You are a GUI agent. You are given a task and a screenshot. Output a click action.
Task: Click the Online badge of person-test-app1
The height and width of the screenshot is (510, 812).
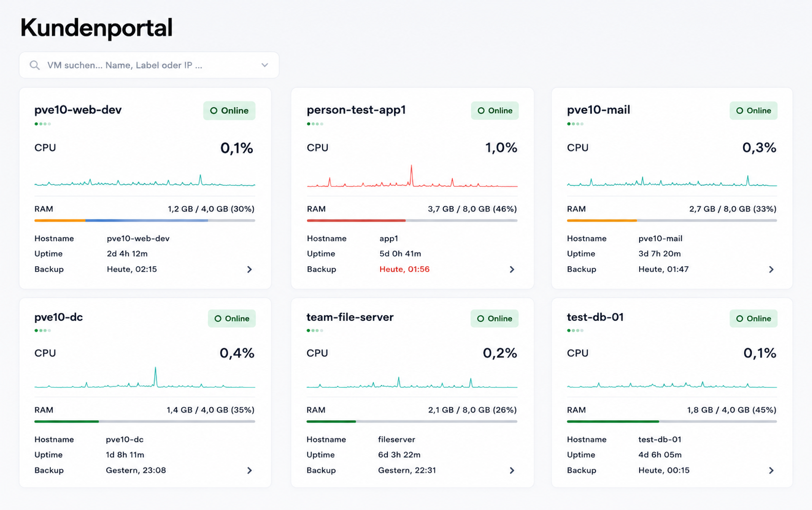point(495,111)
